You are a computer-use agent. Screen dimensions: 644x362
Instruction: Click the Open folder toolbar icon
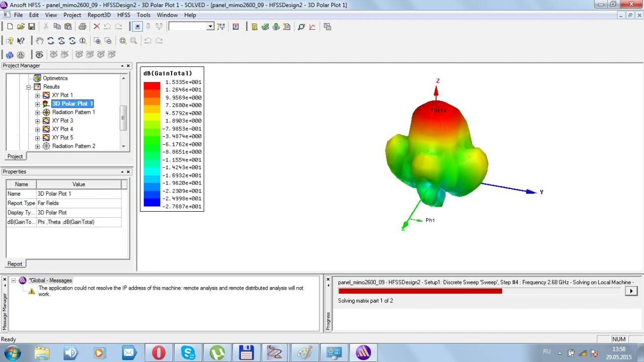pos(21,27)
